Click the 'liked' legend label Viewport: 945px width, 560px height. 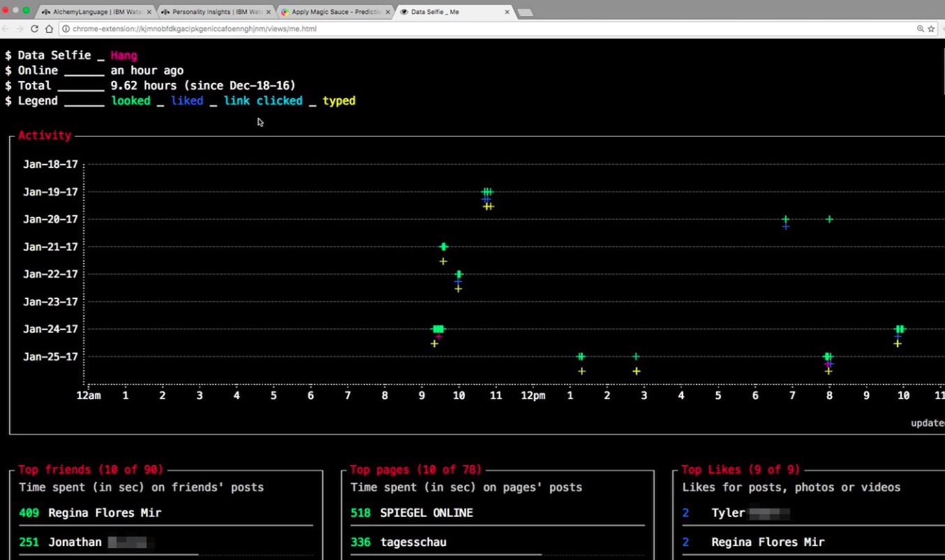click(187, 101)
